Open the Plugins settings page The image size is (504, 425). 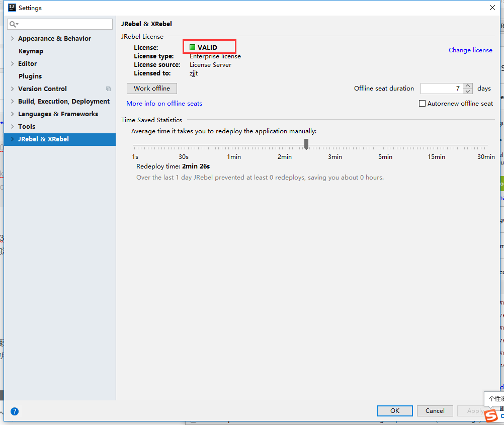(x=30, y=76)
